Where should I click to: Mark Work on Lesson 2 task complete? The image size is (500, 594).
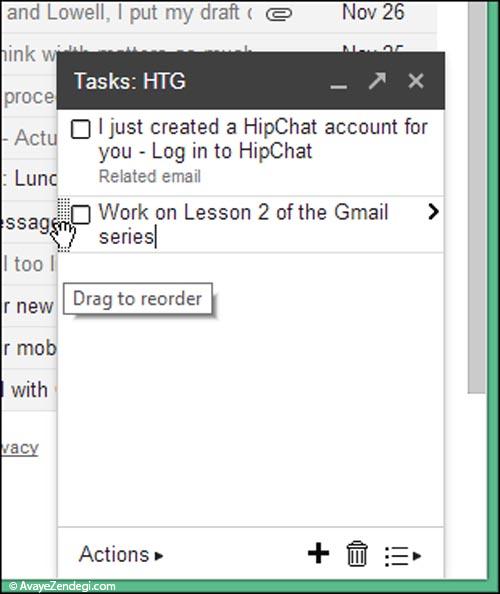[x=81, y=215]
